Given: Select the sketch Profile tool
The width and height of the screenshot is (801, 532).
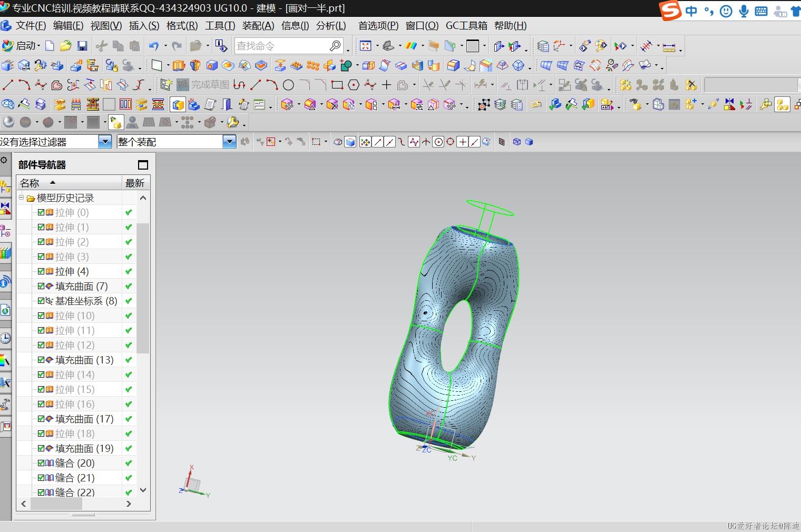Looking at the screenshot, I should (x=239, y=85).
